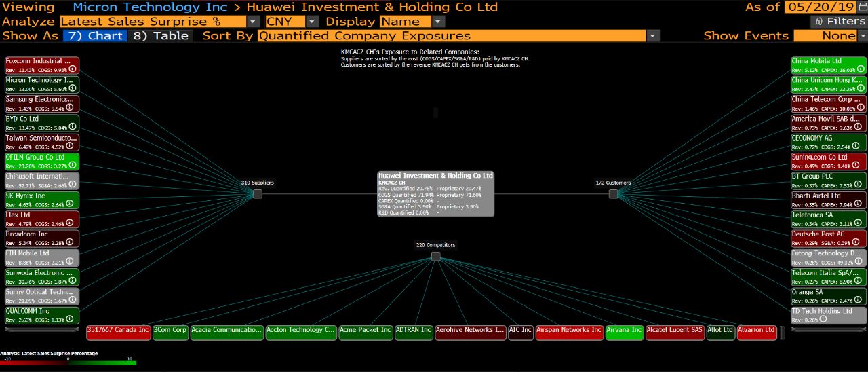Select Telecom Italia SpA customer card
The image size is (868, 372).
tap(828, 277)
